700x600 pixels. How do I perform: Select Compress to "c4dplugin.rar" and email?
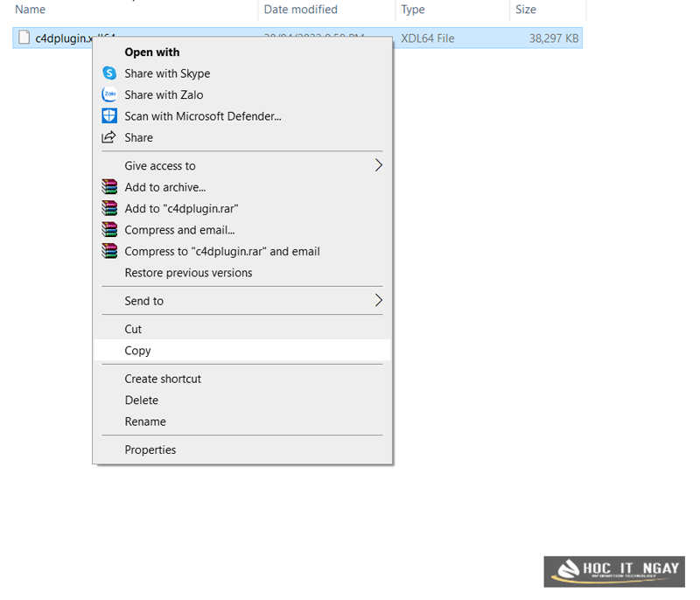(242, 252)
